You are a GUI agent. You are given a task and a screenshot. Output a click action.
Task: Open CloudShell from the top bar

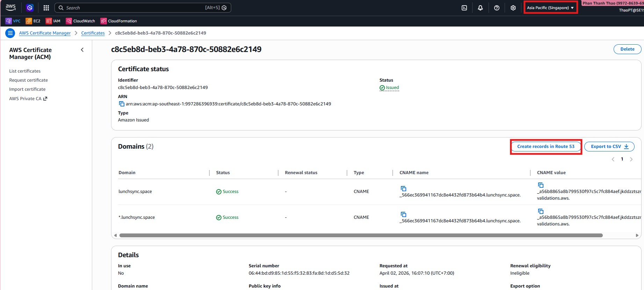pyautogui.click(x=464, y=8)
